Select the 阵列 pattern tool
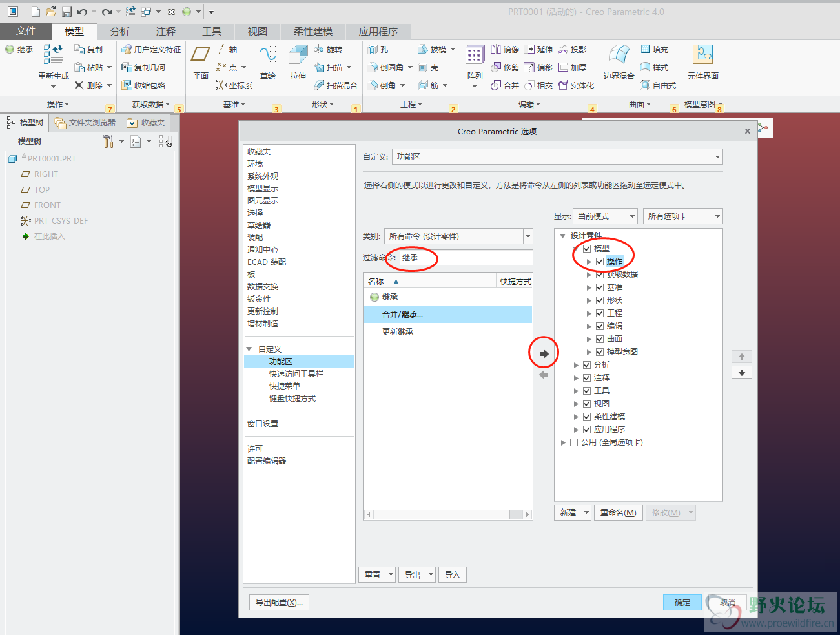 (475, 63)
